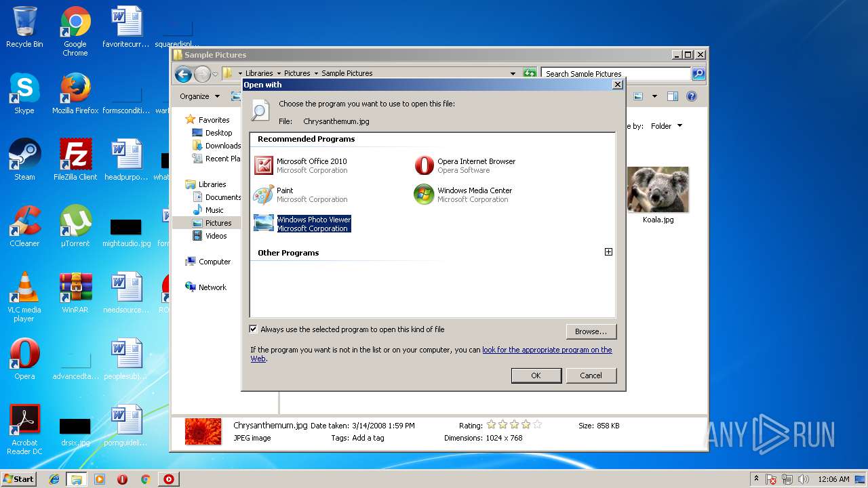Click the volume icon in system tray
This screenshot has height=488, width=868.
[x=804, y=479]
